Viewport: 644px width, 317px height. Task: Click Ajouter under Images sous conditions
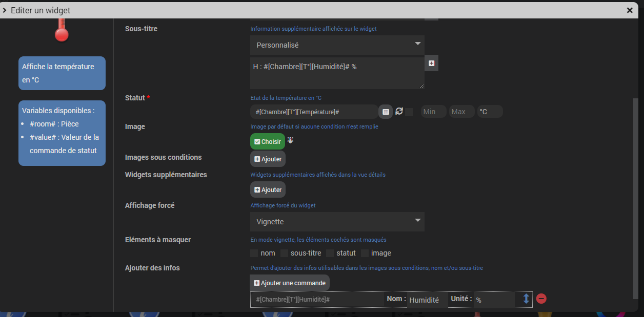(268, 159)
